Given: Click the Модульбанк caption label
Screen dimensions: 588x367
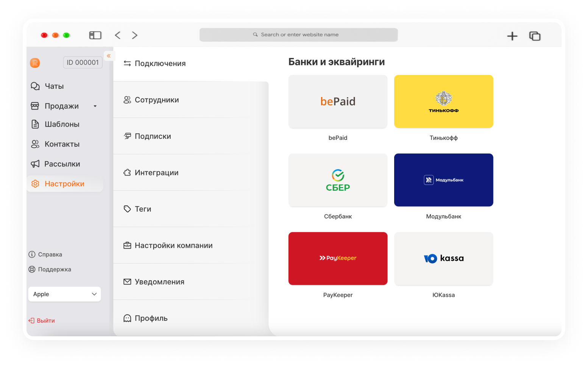Looking at the screenshot, I should (x=443, y=216).
